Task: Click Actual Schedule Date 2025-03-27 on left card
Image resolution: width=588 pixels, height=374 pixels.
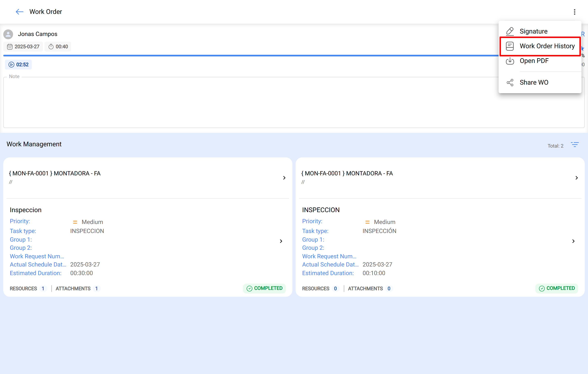Action: 85,265
